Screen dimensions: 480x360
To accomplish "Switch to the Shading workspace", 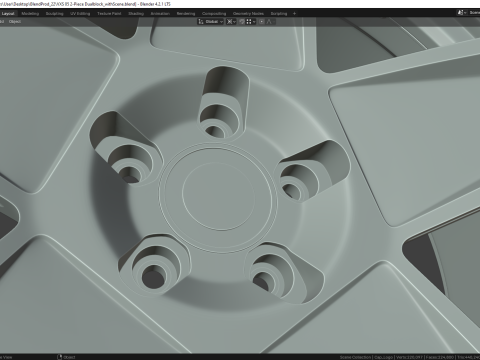I will coord(136,14).
